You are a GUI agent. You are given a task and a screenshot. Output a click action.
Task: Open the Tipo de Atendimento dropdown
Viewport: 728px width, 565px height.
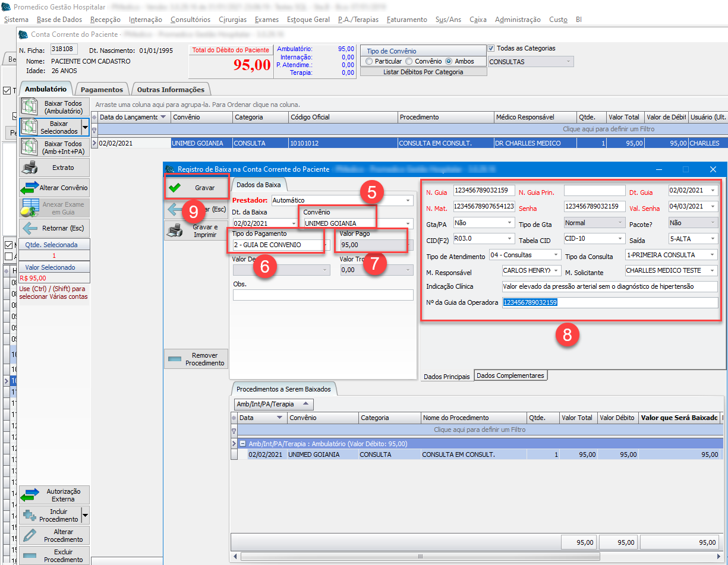pos(556,255)
